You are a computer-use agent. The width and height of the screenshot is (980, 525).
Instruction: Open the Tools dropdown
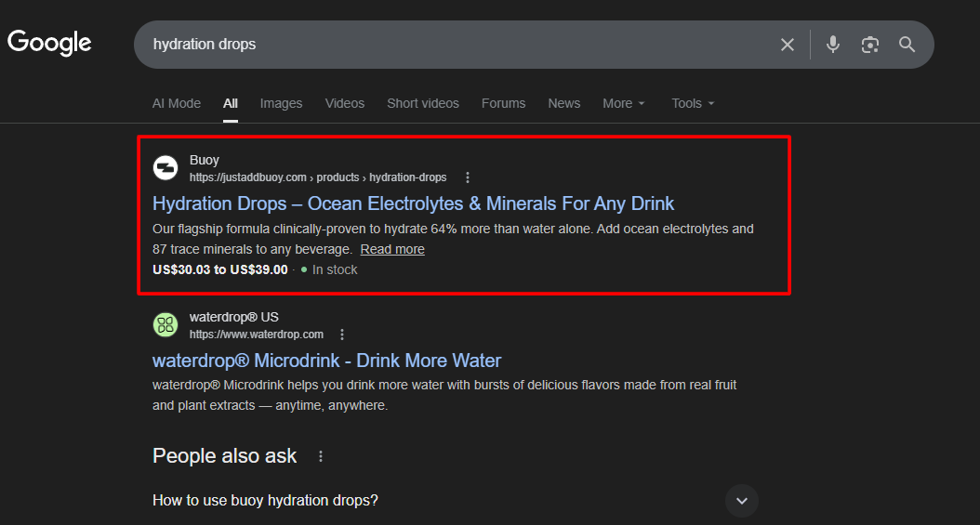(693, 103)
